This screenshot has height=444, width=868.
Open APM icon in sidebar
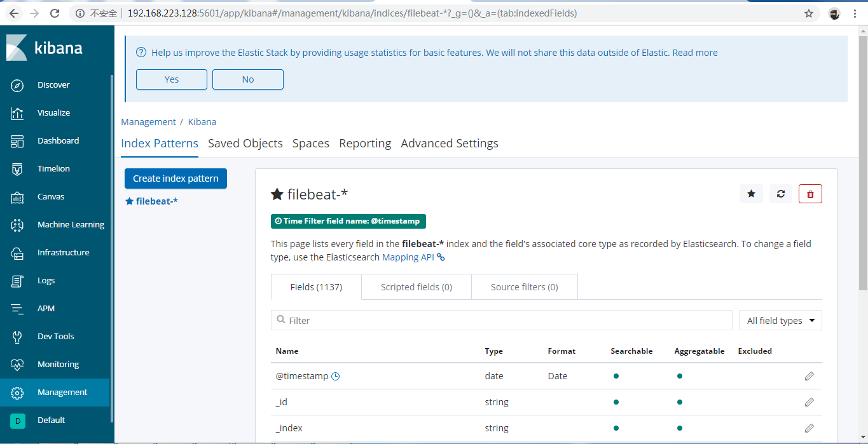17,309
